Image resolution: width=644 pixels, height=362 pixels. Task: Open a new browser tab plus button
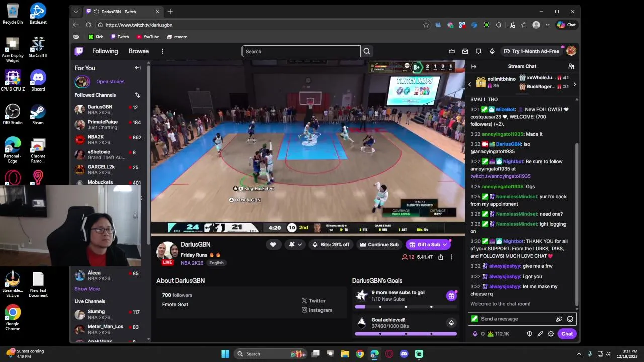pyautogui.click(x=170, y=12)
